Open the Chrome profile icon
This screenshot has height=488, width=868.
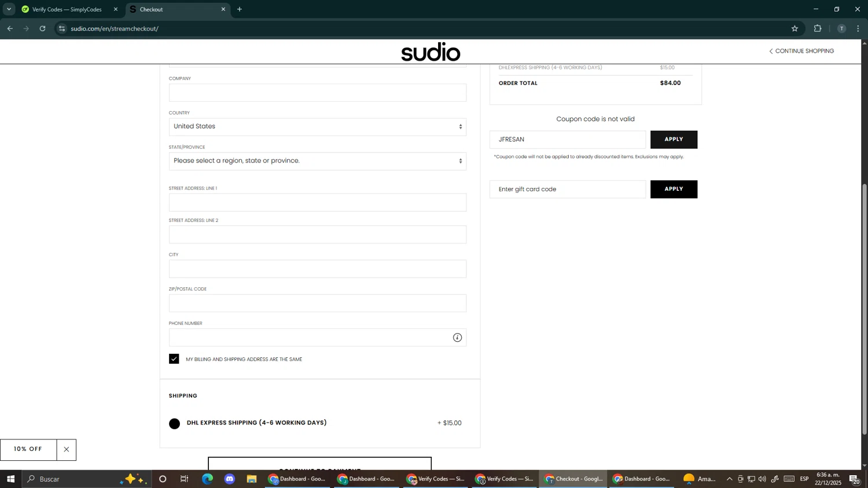click(x=841, y=28)
